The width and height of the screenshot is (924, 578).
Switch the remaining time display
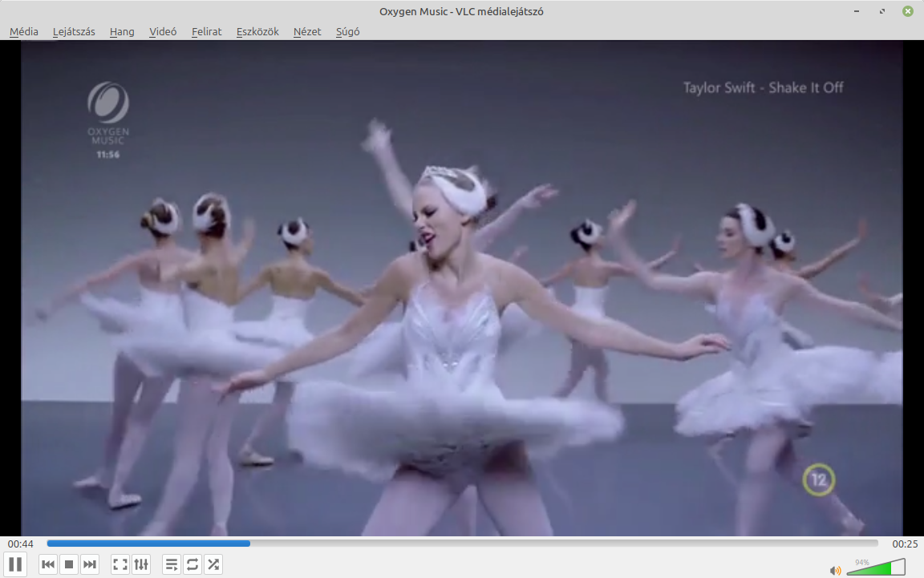pyautogui.click(x=905, y=544)
